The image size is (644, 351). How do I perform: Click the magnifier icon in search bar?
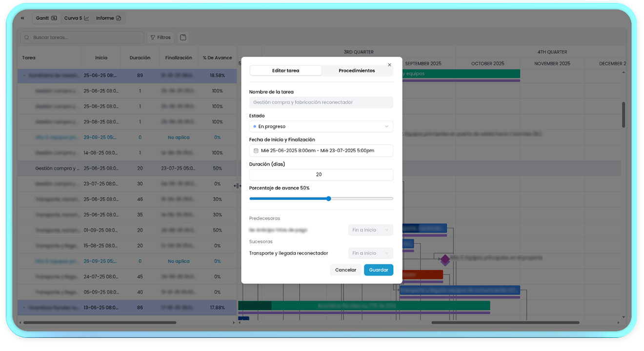[27, 38]
